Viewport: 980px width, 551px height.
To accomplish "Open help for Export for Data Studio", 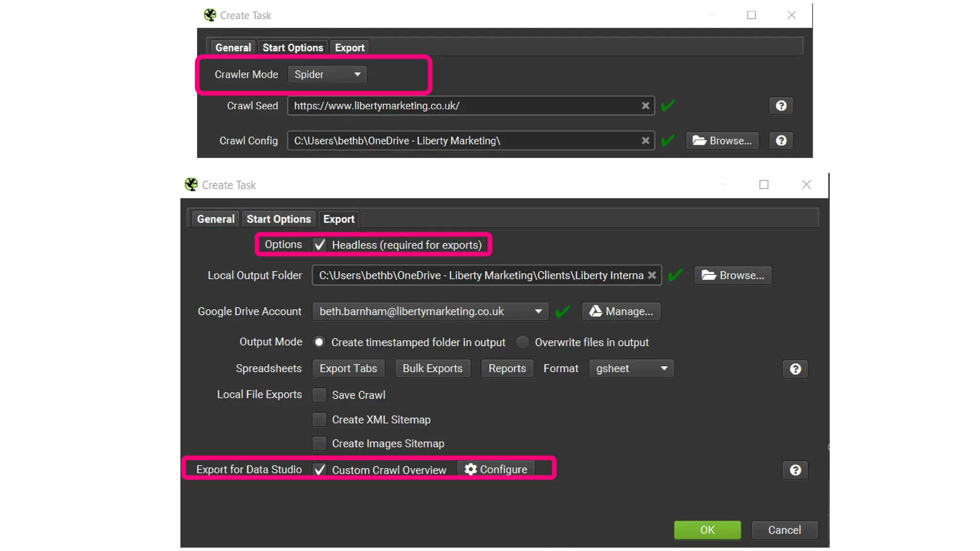I will (x=795, y=470).
